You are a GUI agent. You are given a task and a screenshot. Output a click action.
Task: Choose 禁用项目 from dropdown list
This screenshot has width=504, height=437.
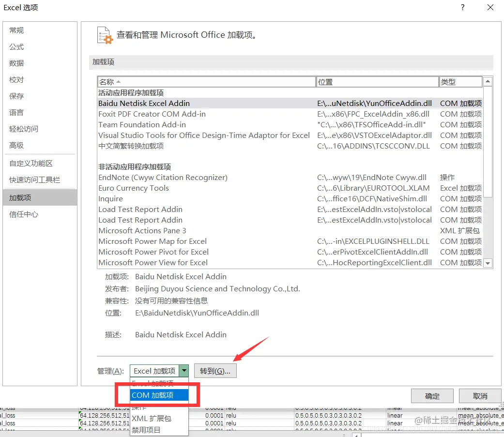pyautogui.click(x=159, y=430)
